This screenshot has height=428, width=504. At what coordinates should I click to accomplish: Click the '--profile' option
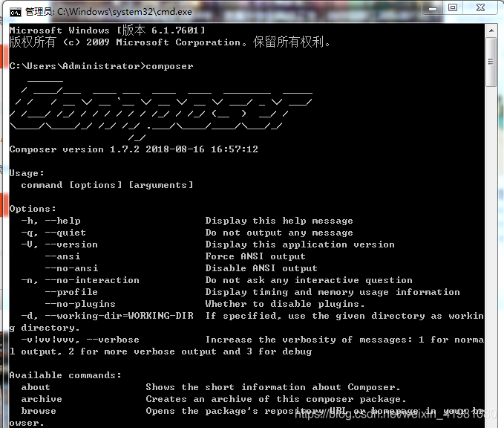(71, 292)
